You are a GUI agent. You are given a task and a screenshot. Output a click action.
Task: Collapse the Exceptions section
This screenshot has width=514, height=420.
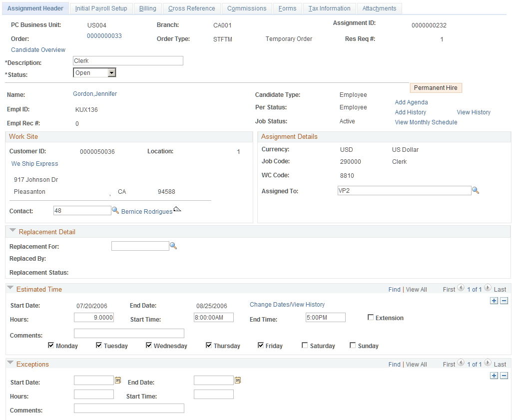[10, 363]
